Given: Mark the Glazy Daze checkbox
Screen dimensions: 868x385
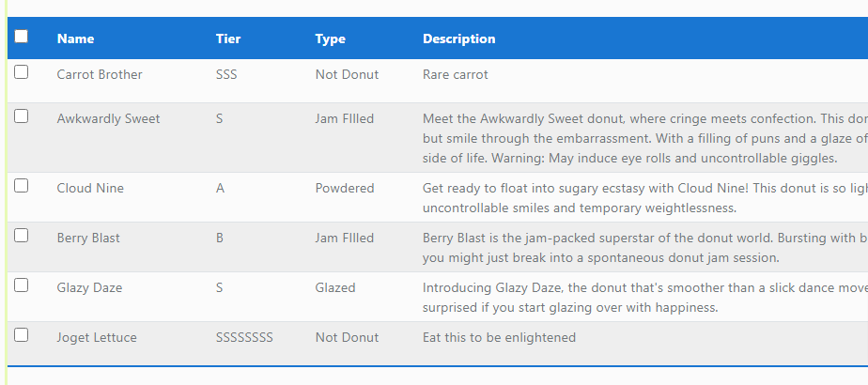Looking at the screenshot, I should point(22,285).
